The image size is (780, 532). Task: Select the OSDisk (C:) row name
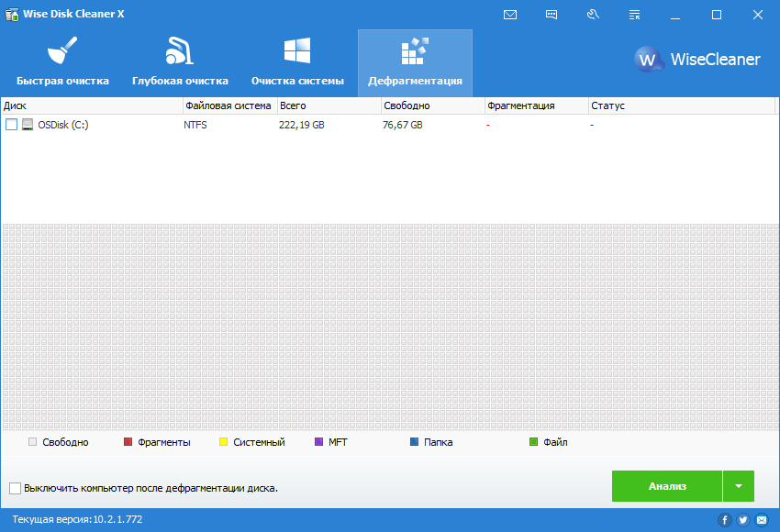pos(63,125)
